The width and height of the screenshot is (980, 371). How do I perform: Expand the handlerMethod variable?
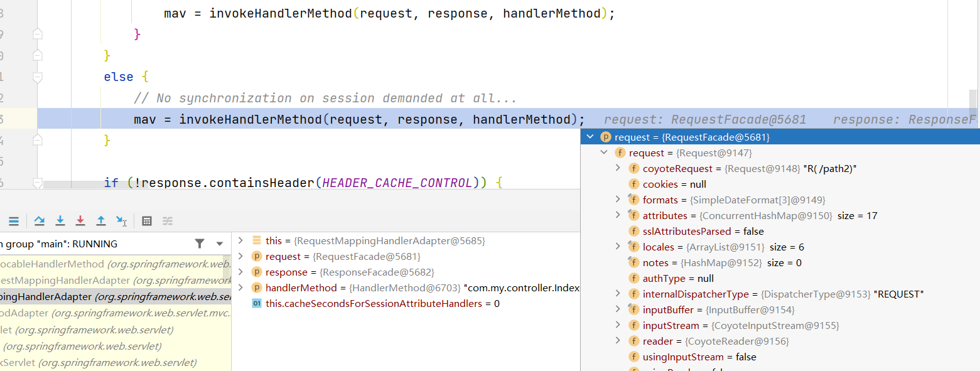coord(240,288)
